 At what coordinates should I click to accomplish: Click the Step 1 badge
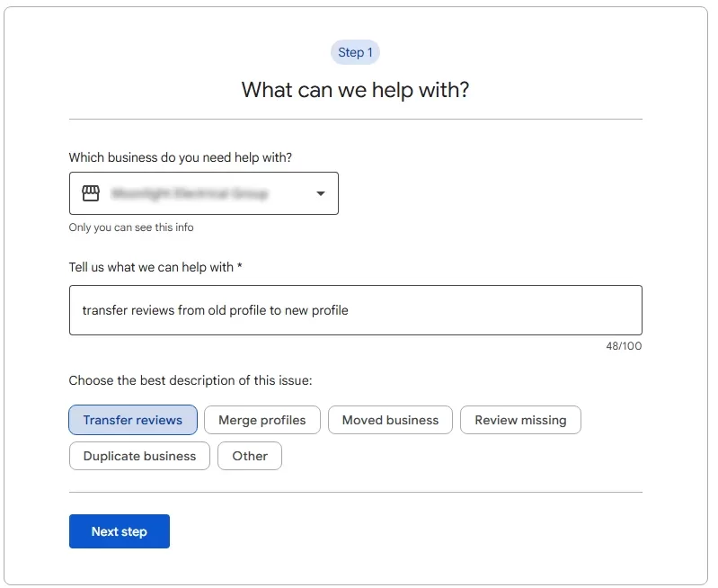point(355,52)
